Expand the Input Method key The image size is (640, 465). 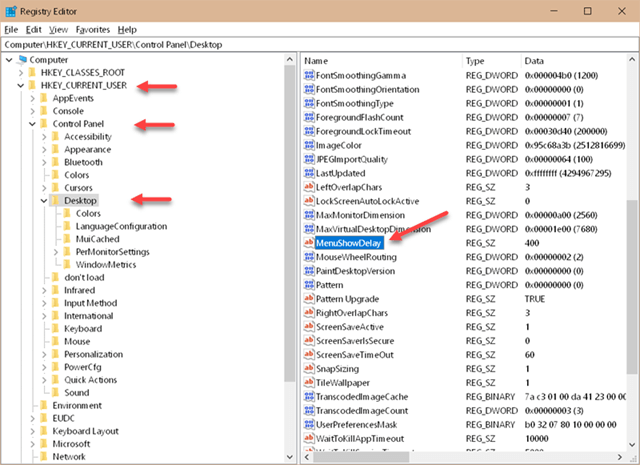pos(44,303)
